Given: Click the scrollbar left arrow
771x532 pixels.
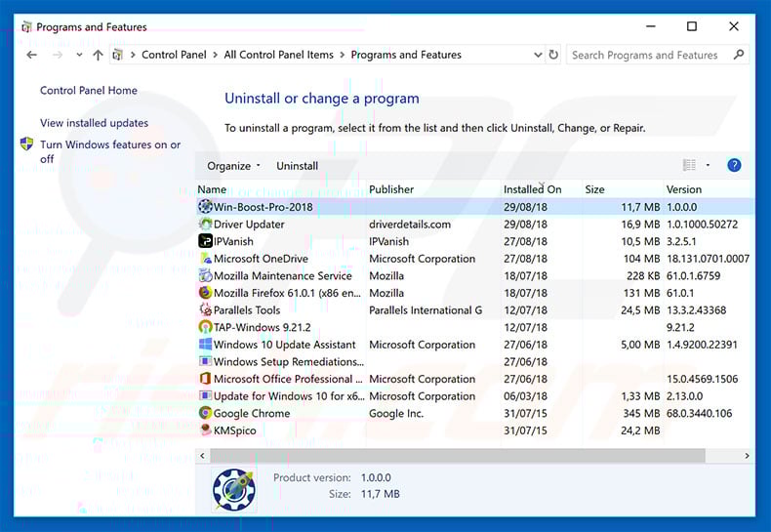Looking at the screenshot, I should click(x=202, y=456).
